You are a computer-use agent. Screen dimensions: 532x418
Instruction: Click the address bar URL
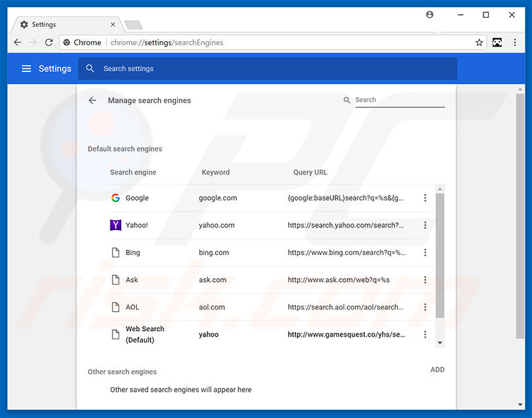pos(166,42)
